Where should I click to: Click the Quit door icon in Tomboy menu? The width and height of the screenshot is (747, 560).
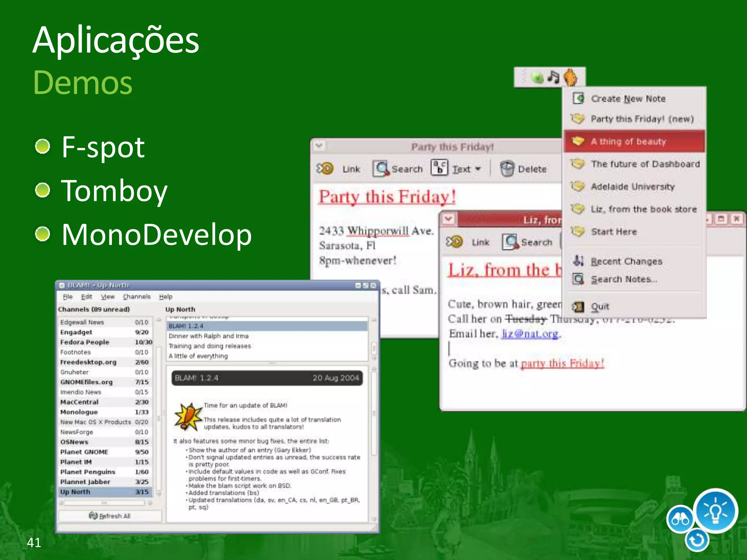(x=578, y=307)
